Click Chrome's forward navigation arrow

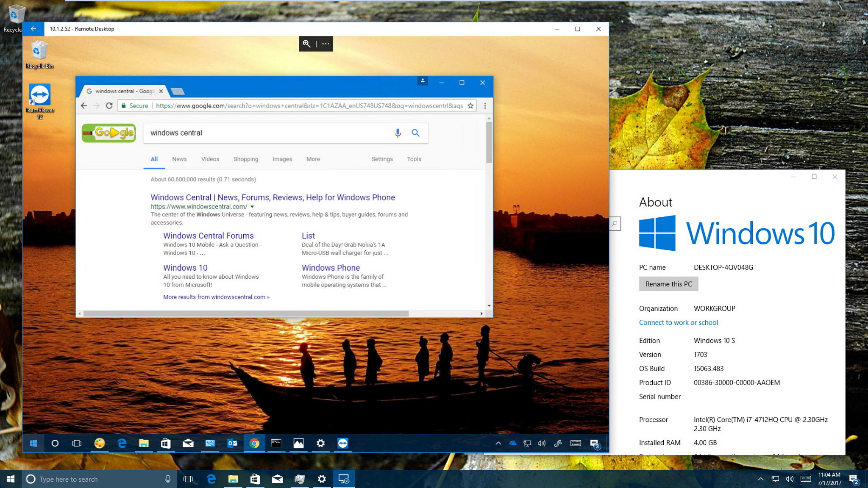tap(97, 106)
